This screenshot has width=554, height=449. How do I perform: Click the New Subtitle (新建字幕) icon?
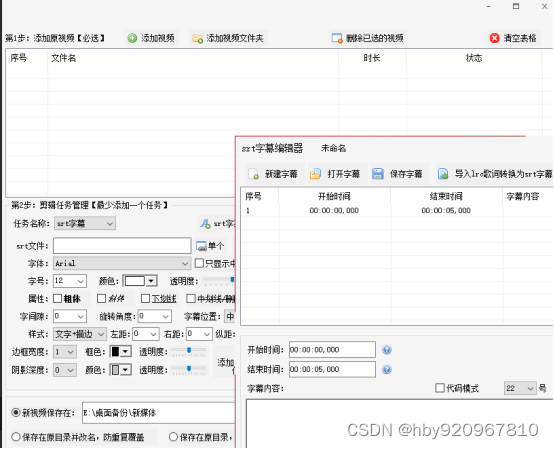pyautogui.click(x=254, y=174)
